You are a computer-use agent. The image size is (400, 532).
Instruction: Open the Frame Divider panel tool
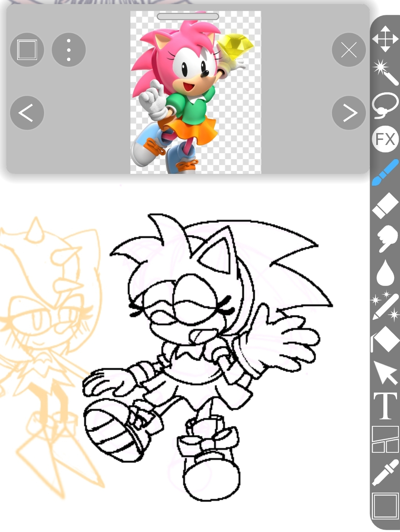(385, 439)
